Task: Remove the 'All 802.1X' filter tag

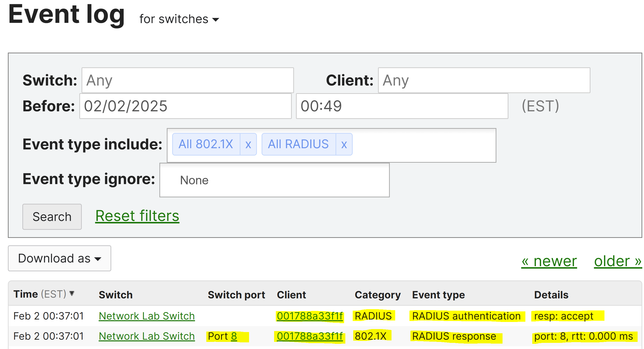Action: pyautogui.click(x=248, y=144)
